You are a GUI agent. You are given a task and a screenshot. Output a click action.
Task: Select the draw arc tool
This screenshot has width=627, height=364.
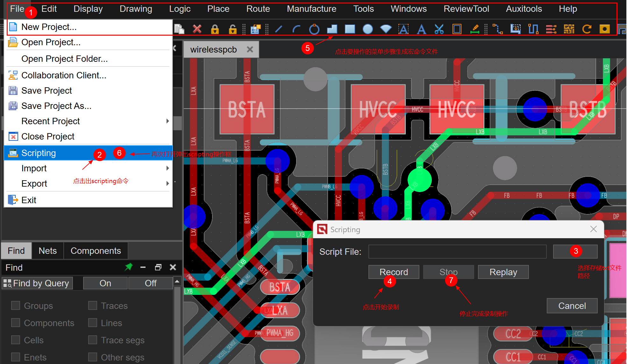(x=296, y=29)
